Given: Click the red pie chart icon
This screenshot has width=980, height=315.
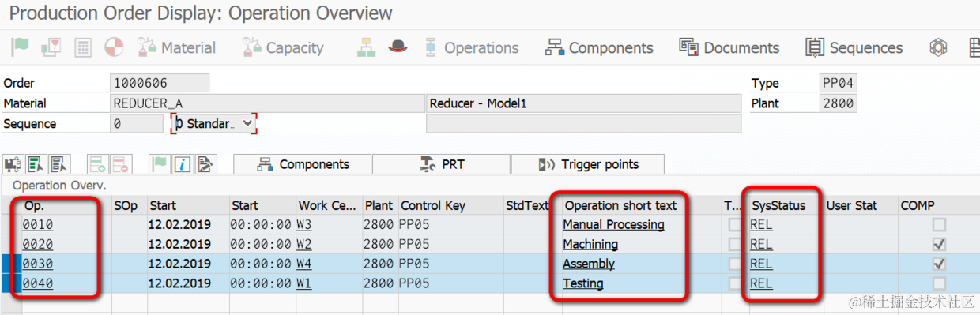Looking at the screenshot, I should coord(114,47).
